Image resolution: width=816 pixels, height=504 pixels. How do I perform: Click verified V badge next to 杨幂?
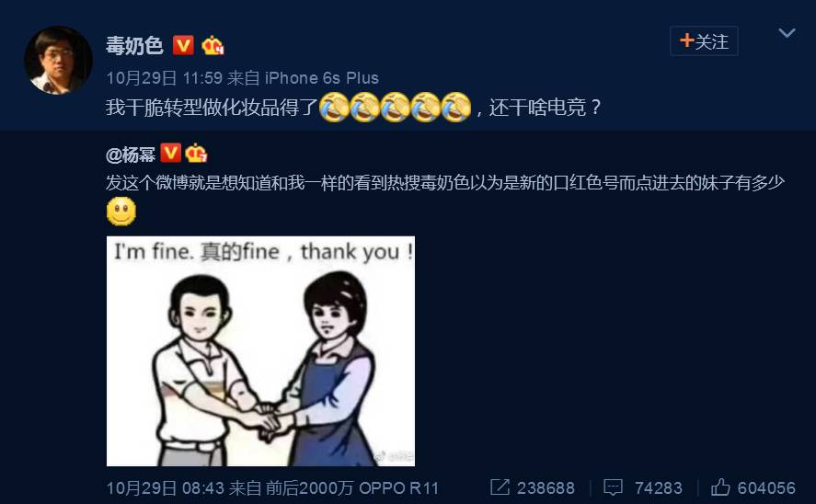(171, 153)
